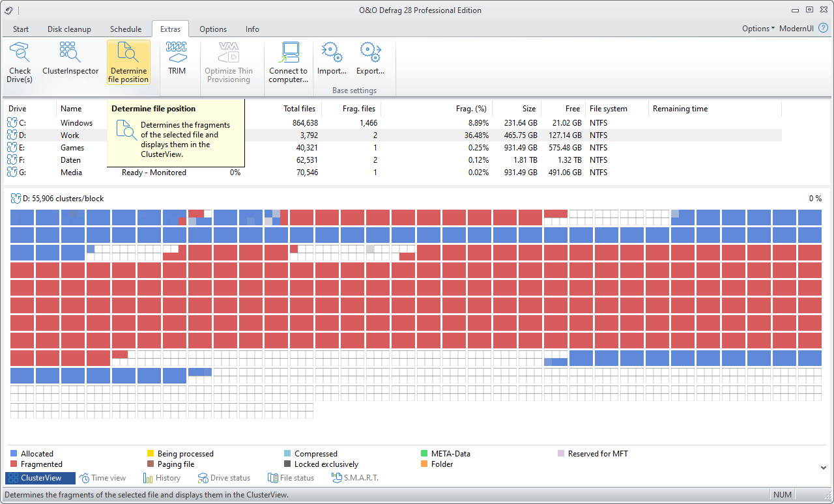Sort by the Name column header

click(x=71, y=109)
